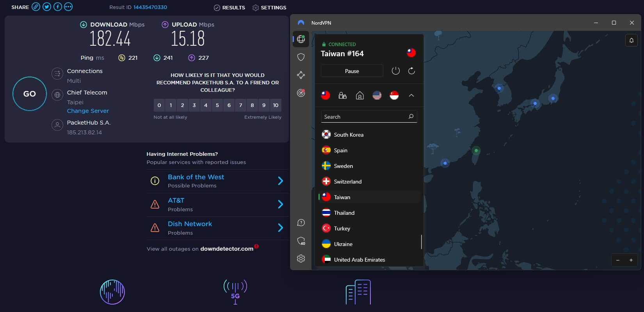This screenshot has height=312, width=644.
Task: Collapse the quick connect row chevron
Action: (x=411, y=95)
